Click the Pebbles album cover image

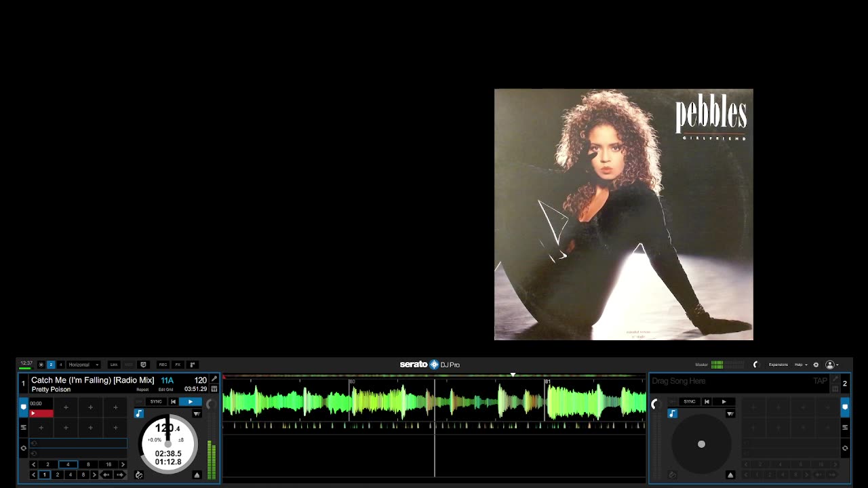(624, 214)
